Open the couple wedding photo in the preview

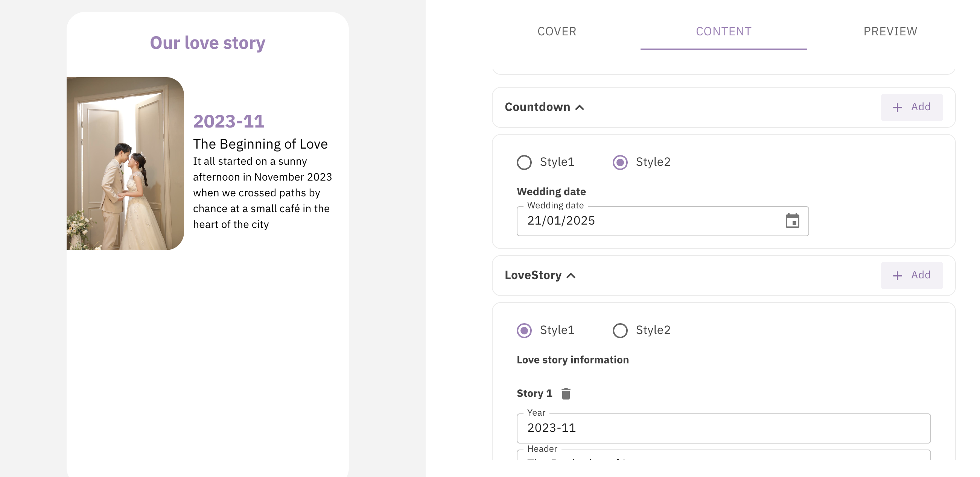point(125,164)
